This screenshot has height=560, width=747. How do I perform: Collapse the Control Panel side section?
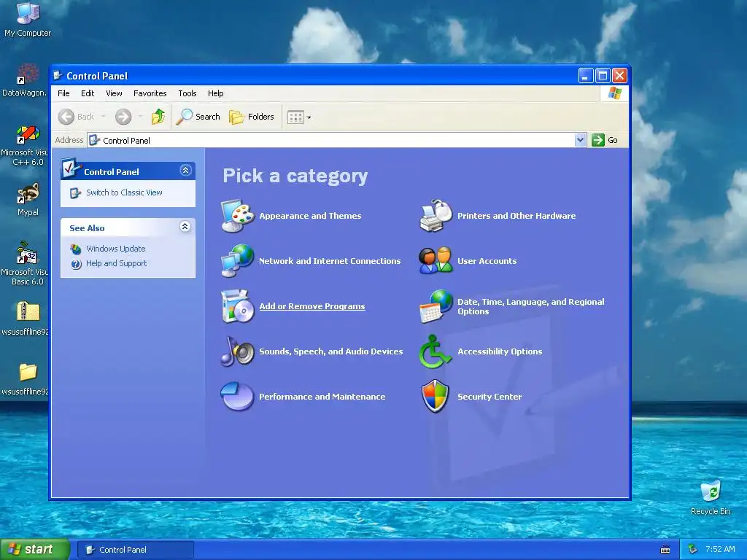tap(185, 171)
